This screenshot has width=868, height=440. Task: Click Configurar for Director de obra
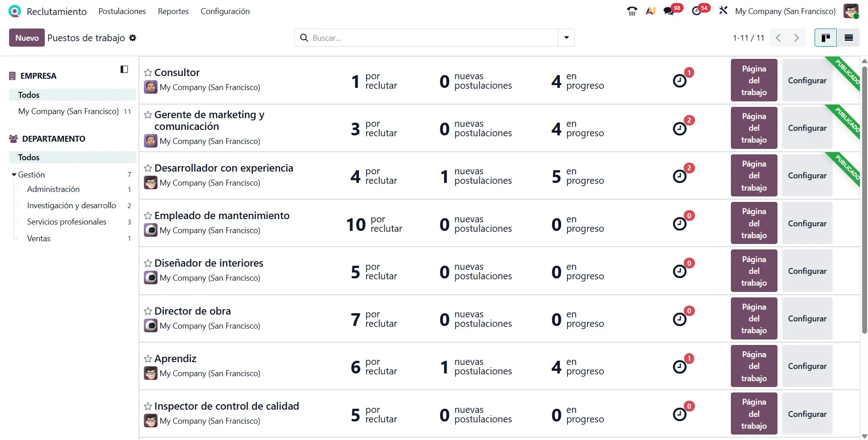807,319
